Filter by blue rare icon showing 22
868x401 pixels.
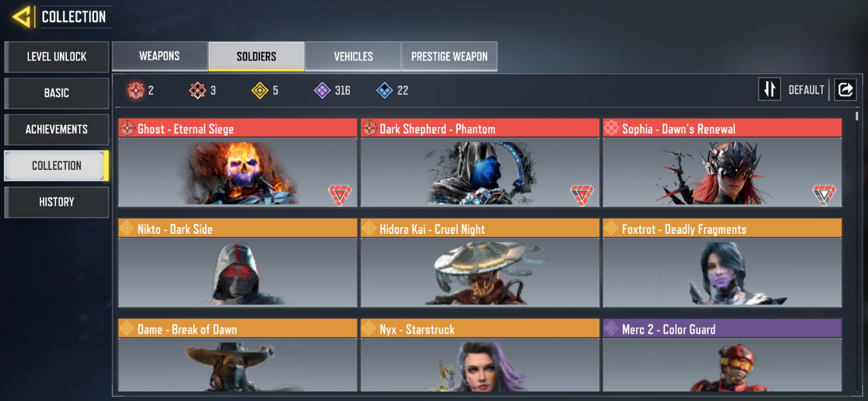385,90
